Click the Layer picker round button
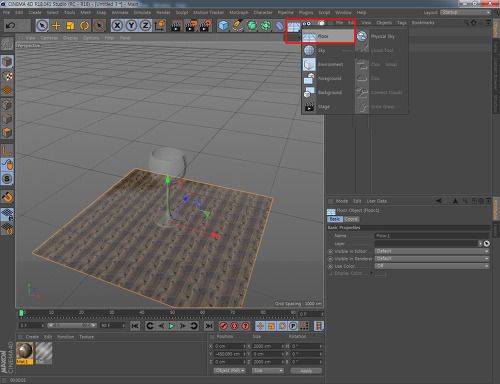 [487, 244]
